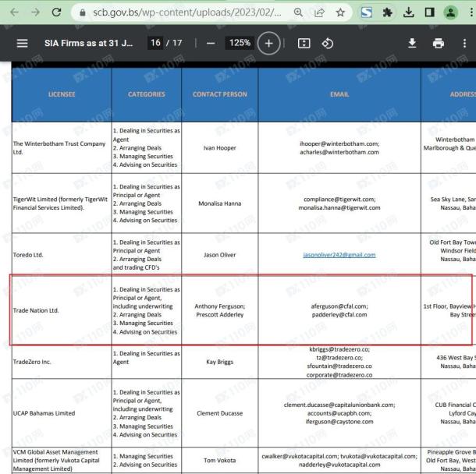Image resolution: width=476 pixels, height=474 pixels.
Task: Reload the current page
Action: click(57, 12)
